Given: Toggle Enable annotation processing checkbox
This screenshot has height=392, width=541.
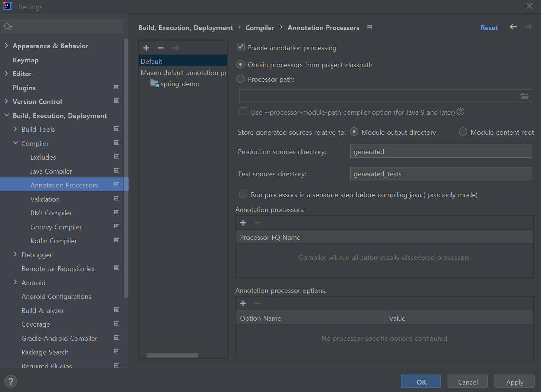Looking at the screenshot, I should pos(241,47).
